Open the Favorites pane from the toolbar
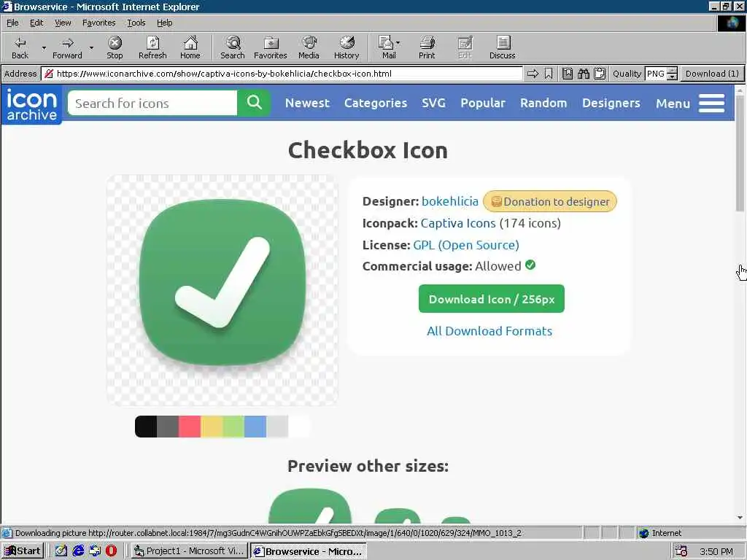 (271, 47)
